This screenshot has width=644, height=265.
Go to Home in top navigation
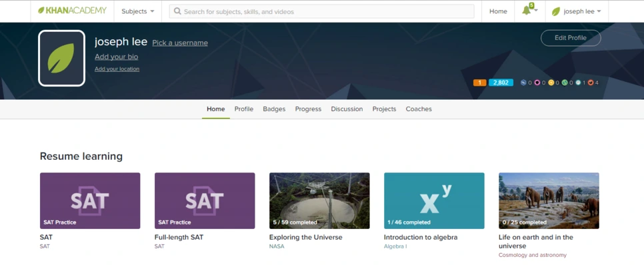point(498,11)
